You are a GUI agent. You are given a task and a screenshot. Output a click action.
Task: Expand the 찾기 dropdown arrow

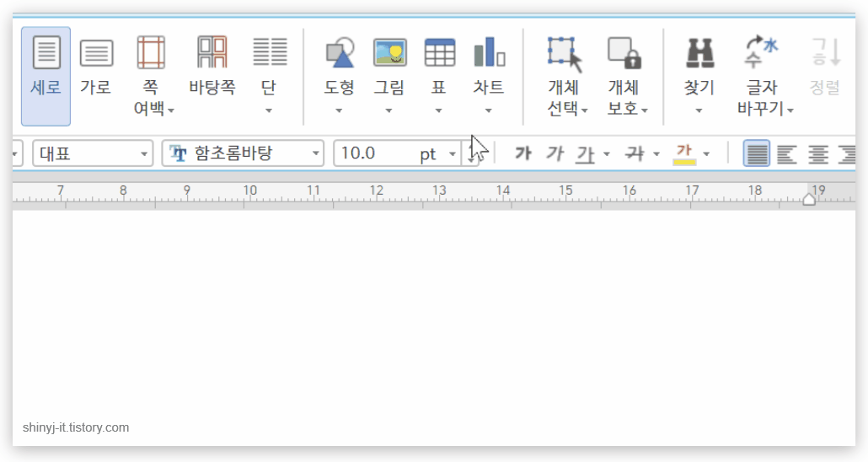click(699, 110)
